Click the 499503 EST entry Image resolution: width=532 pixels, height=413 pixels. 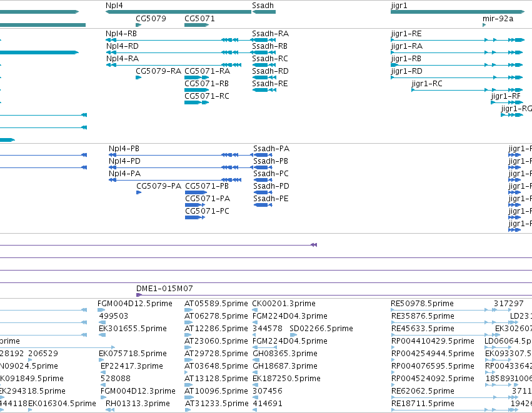[114, 316]
